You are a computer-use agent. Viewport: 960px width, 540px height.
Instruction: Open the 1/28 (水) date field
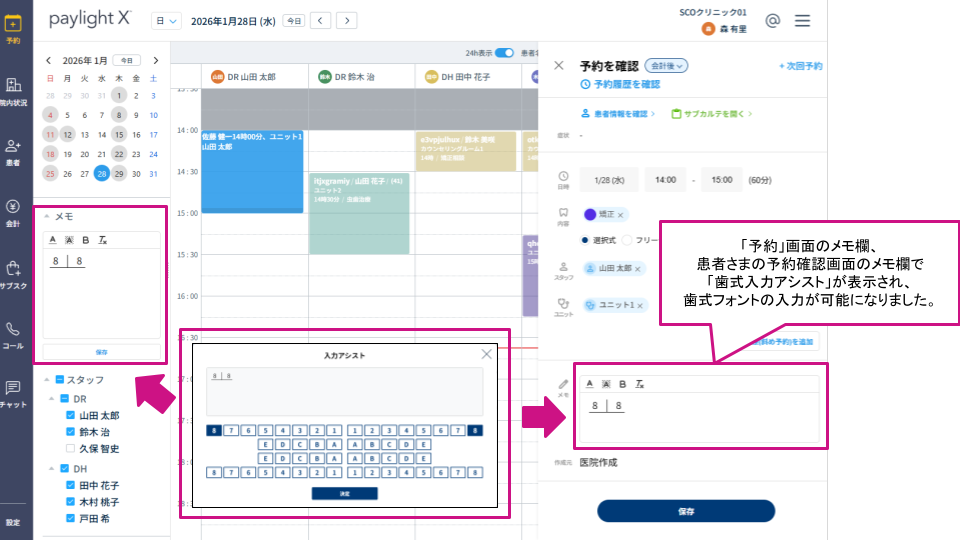pos(609,180)
